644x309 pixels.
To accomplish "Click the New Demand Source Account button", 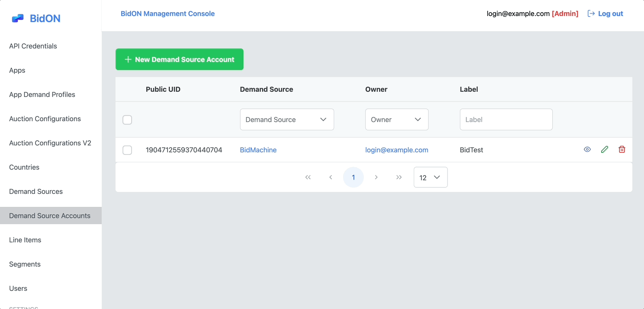I will click(179, 59).
